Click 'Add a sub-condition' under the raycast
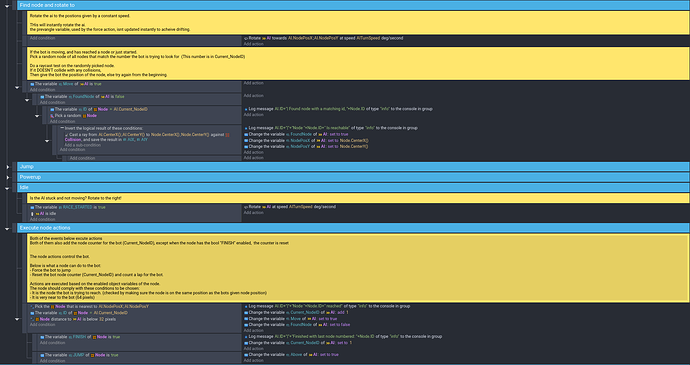The width and height of the screenshot is (690, 365). [82, 145]
